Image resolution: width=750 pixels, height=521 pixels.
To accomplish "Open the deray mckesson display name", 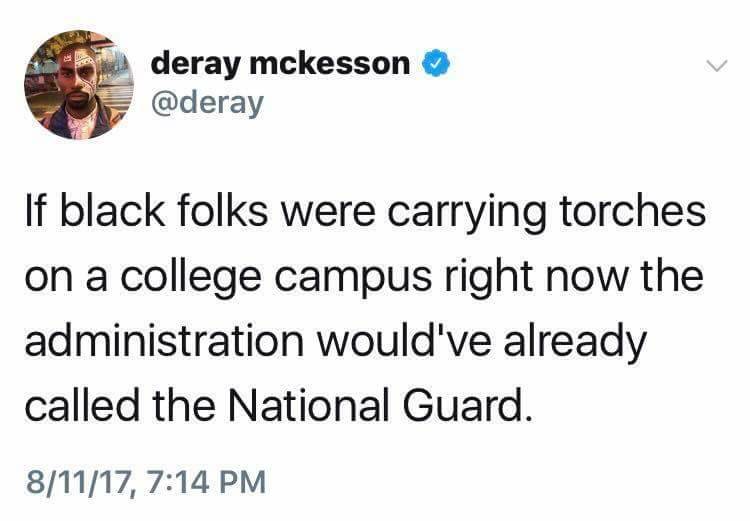I will (x=280, y=64).
